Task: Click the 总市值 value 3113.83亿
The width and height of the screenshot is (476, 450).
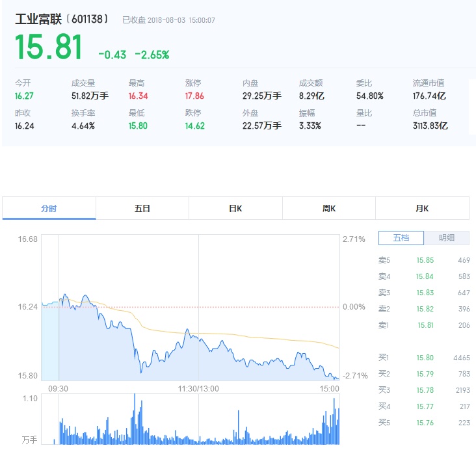Action: click(x=430, y=126)
